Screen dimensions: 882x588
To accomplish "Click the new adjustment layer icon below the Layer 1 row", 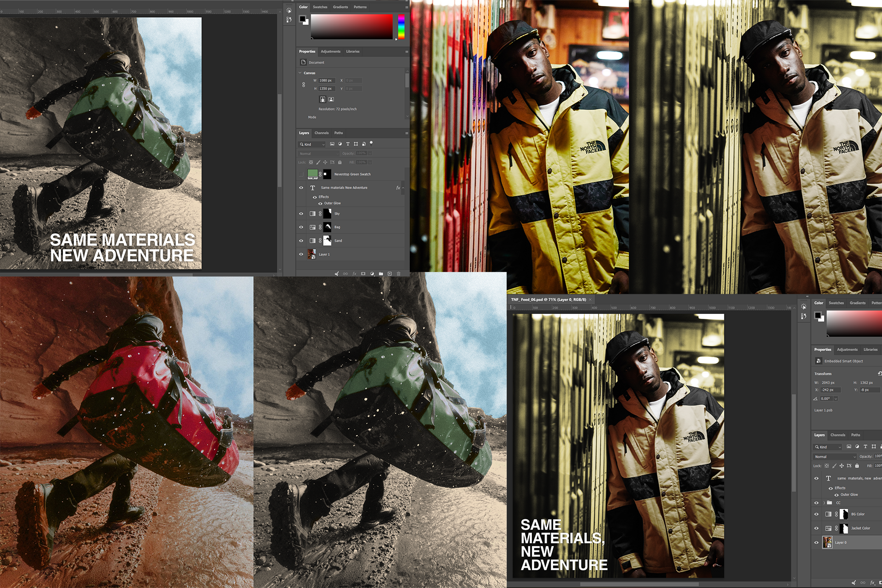I will pyautogui.click(x=372, y=274).
